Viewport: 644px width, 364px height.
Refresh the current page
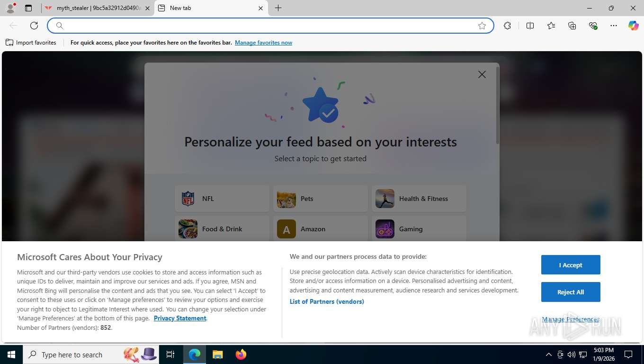(x=34, y=26)
